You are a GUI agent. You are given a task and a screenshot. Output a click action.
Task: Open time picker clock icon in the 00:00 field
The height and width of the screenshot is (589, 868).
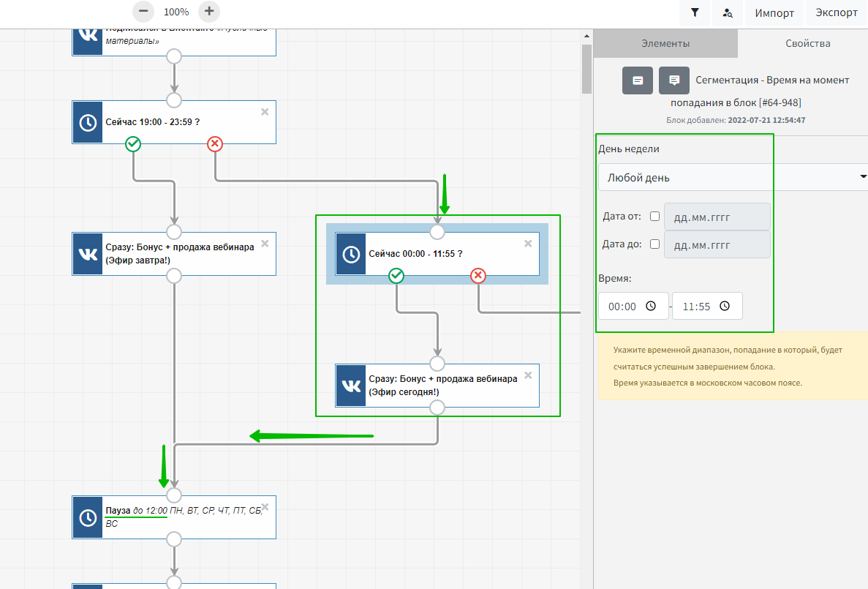[x=651, y=306]
